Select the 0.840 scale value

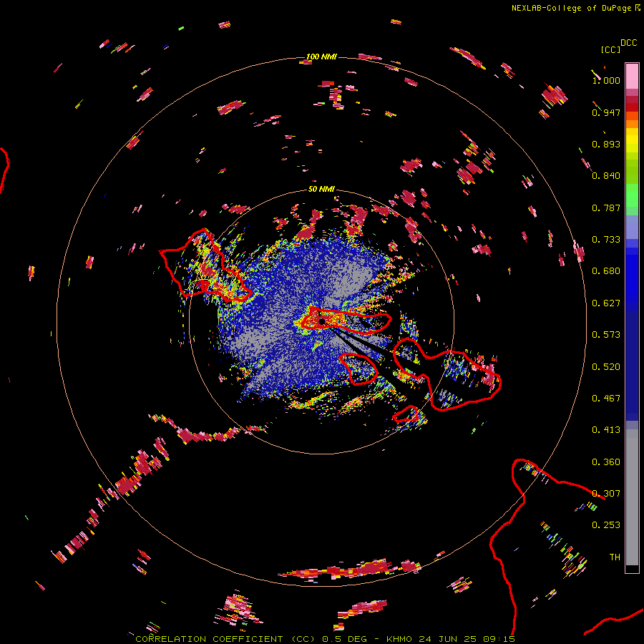pyautogui.click(x=606, y=176)
